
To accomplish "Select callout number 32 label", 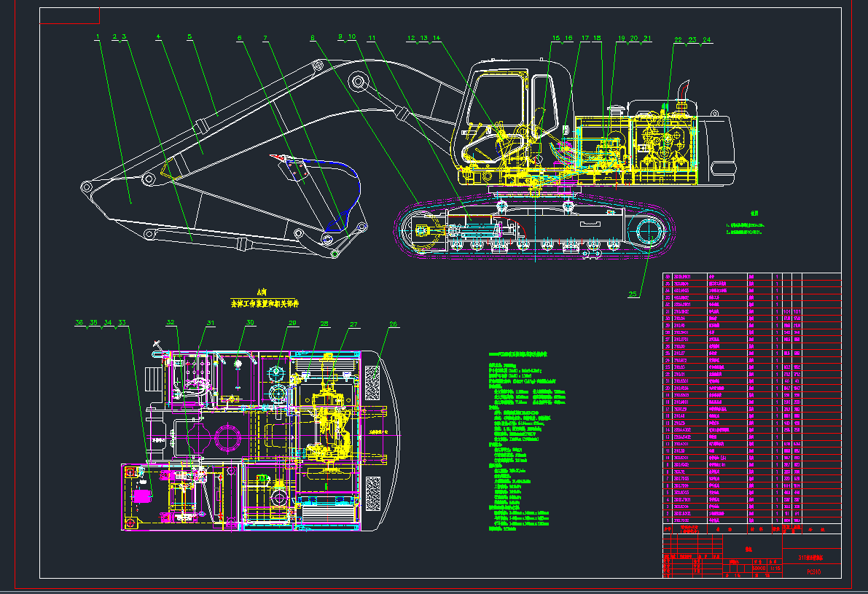I will 171,321.
